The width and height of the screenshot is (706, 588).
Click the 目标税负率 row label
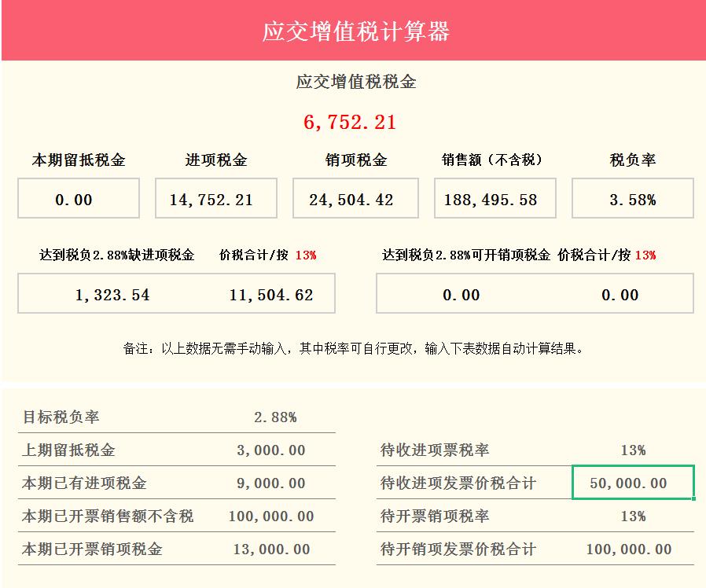tap(61, 417)
